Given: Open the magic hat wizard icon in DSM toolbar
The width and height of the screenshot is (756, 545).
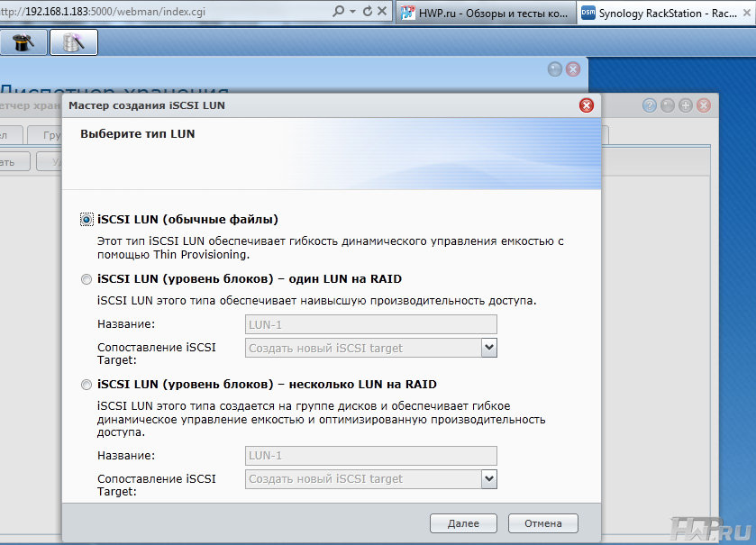Looking at the screenshot, I should tap(22, 41).
